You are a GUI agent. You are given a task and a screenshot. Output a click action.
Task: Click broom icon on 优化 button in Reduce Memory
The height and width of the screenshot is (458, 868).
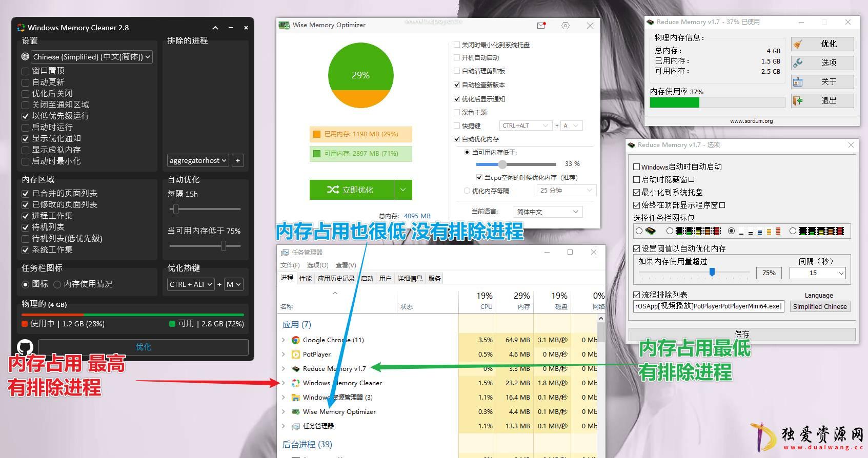798,44
